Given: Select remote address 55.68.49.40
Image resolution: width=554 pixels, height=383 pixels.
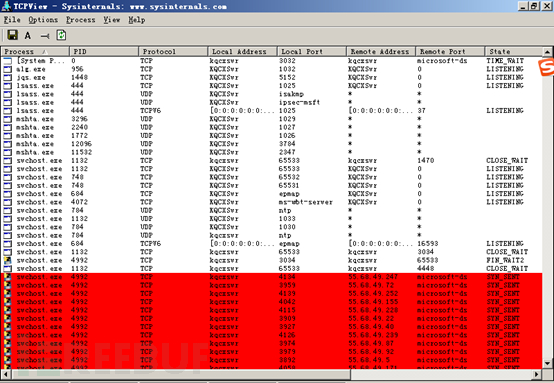Looking at the screenshot, I should coord(371,327).
